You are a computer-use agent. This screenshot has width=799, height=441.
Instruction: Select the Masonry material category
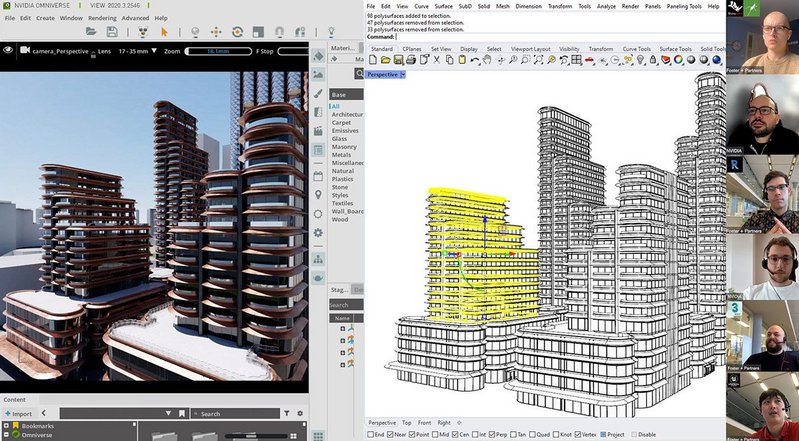click(x=344, y=147)
